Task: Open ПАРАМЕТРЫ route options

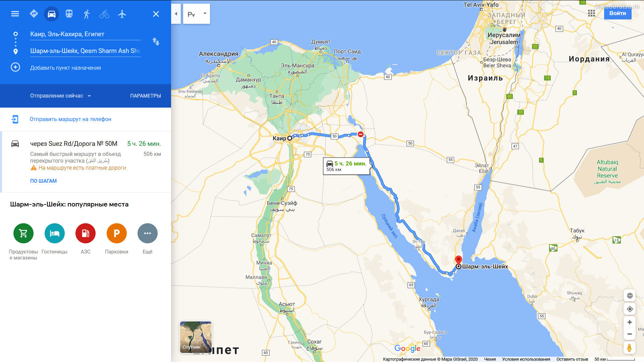Action: 146,96
